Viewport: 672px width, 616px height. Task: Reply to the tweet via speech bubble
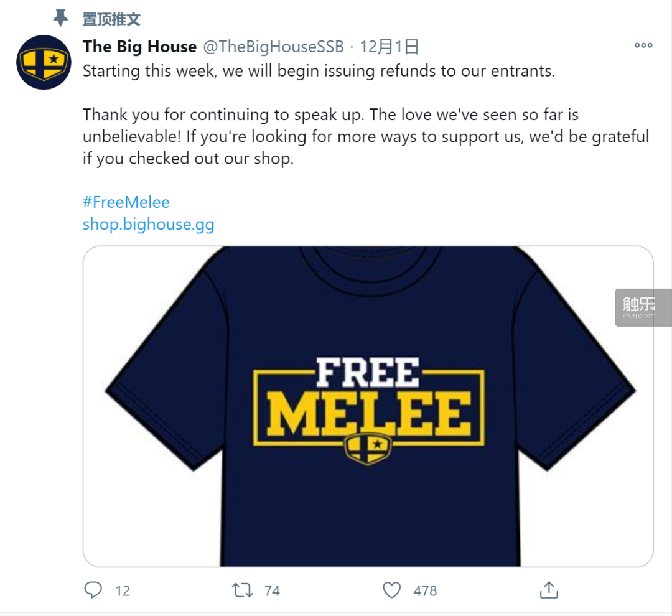tap(93, 590)
